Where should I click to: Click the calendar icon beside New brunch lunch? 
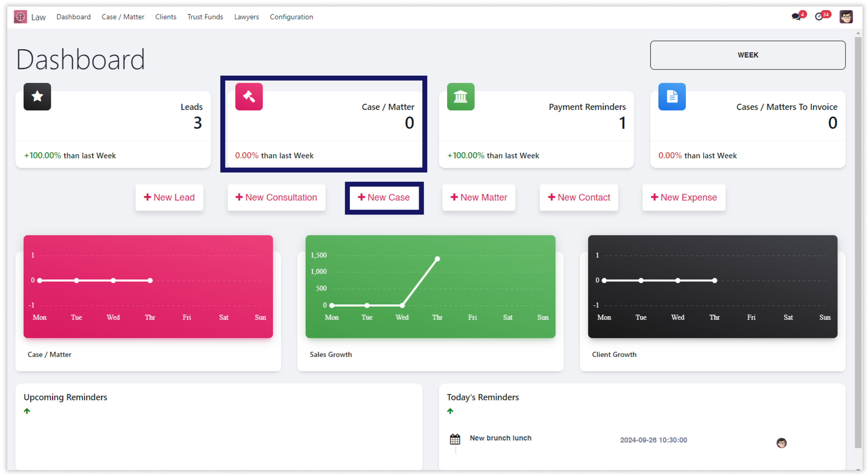coord(455,439)
